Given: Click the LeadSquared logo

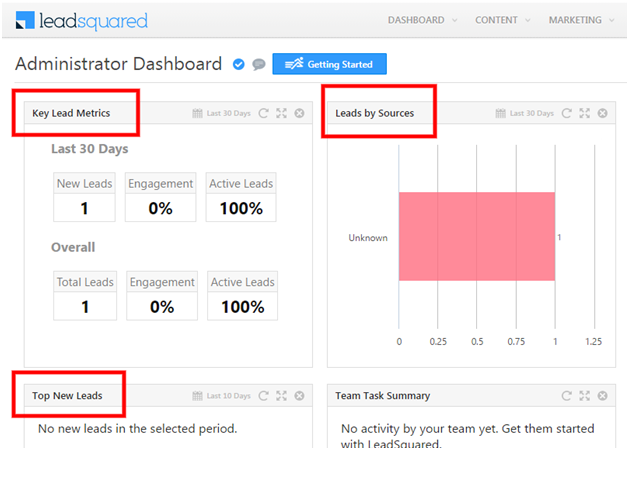Looking at the screenshot, I should point(82,21).
